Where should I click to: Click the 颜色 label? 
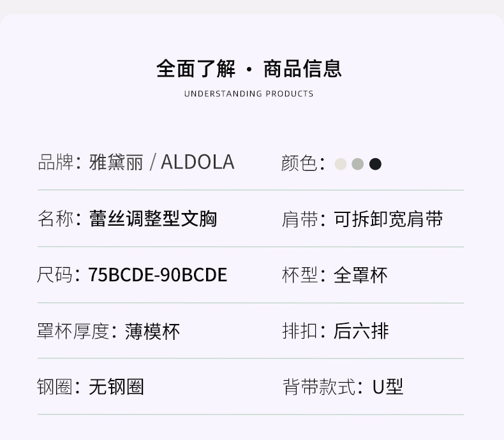click(299, 163)
